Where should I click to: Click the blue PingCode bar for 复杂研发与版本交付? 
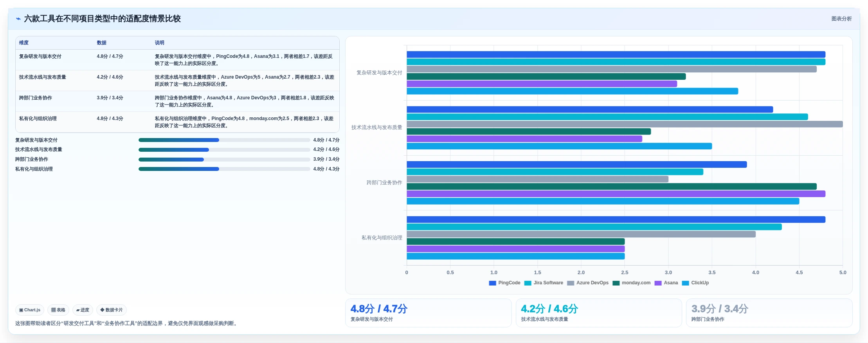coord(616,55)
